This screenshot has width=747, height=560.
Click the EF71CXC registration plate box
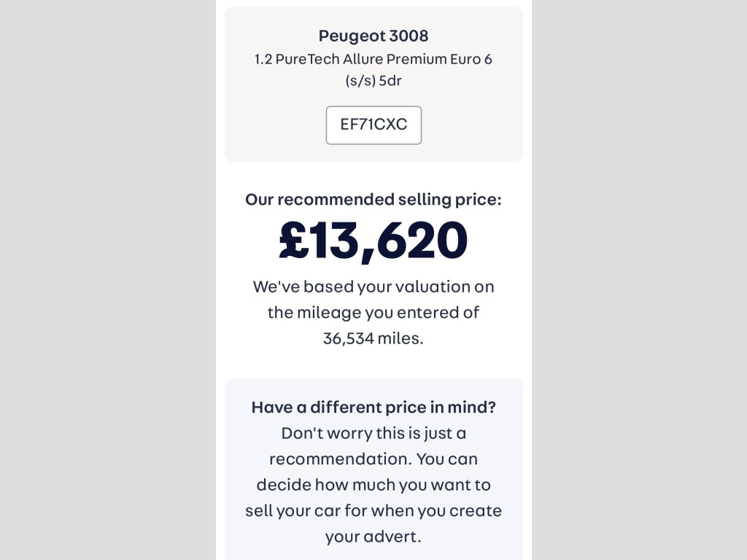[x=373, y=125]
